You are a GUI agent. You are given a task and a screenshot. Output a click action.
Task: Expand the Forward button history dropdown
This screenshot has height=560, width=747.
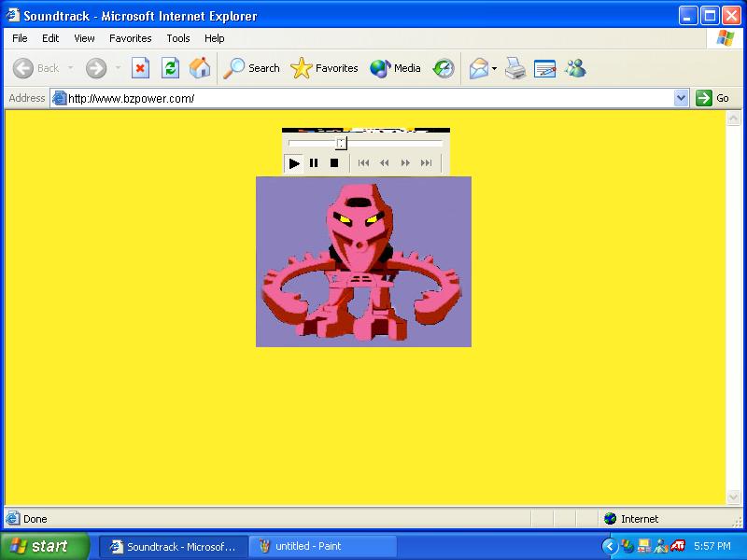coord(118,68)
